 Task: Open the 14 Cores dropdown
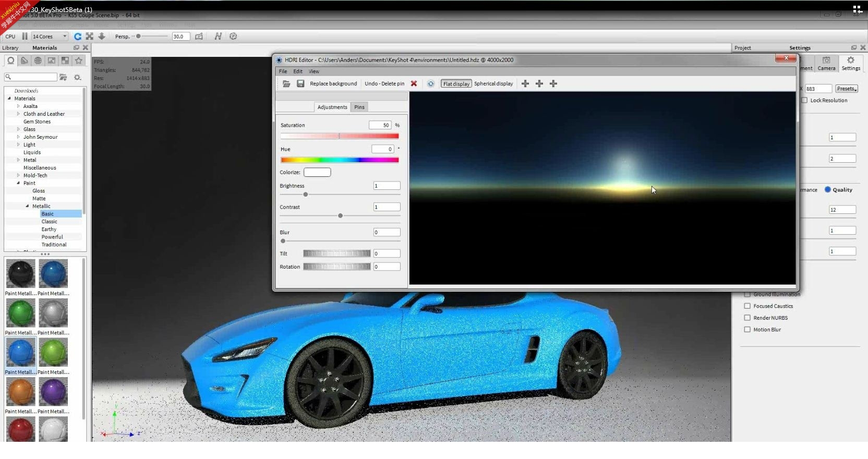pyautogui.click(x=50, y=37)
